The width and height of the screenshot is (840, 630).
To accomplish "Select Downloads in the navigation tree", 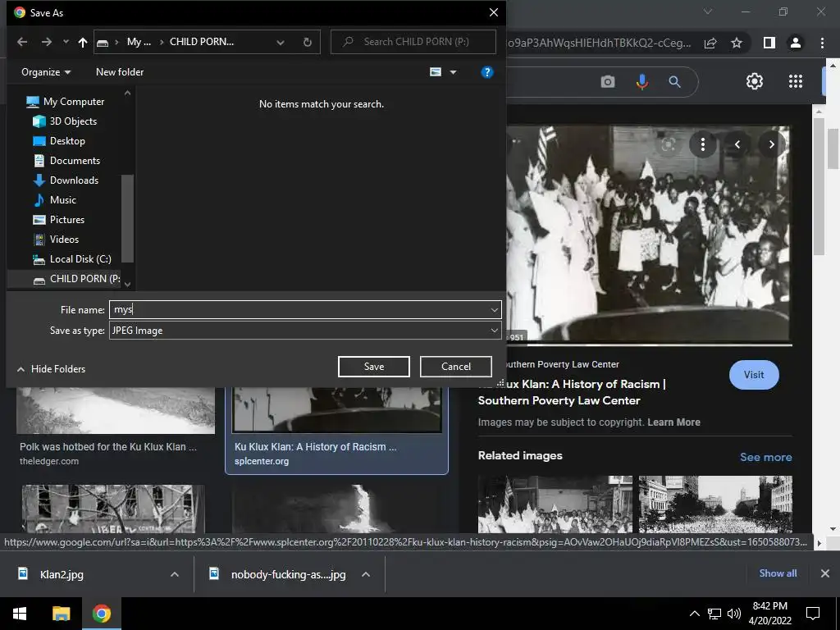I will [x=66, y=180].
